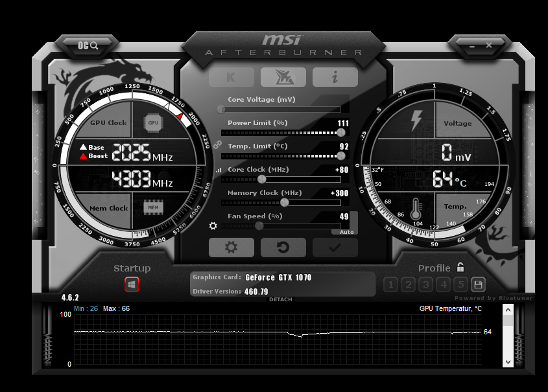Open the core clock curve editor bars icon
The width and height of the screenshot is (548, 392).
219,170
